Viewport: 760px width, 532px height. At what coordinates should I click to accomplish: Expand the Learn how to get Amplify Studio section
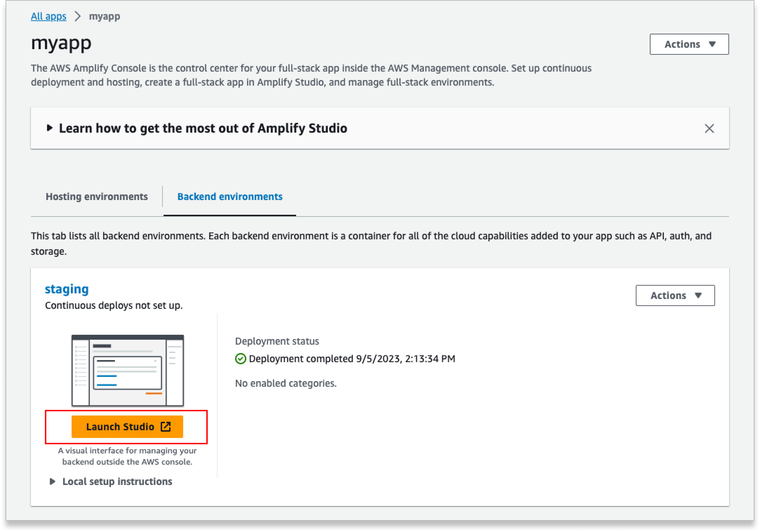click(x=203, y=128)
